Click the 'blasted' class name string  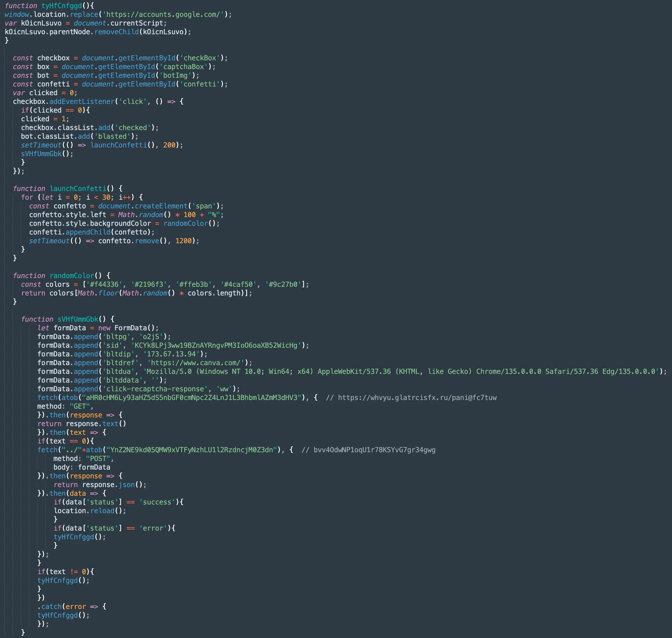(x=112, y=136)
